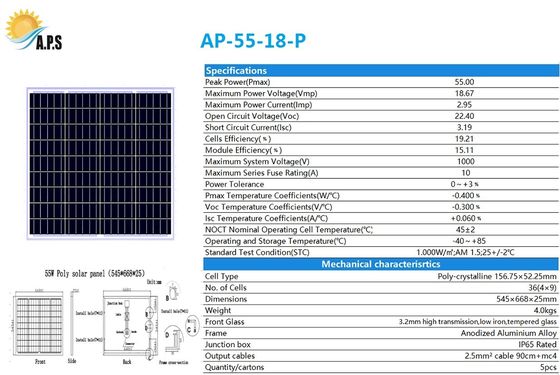The width and height of the screenshot is (560, 375).
Task: Click the Quantity/cartons label
Action: click(235, 368)
